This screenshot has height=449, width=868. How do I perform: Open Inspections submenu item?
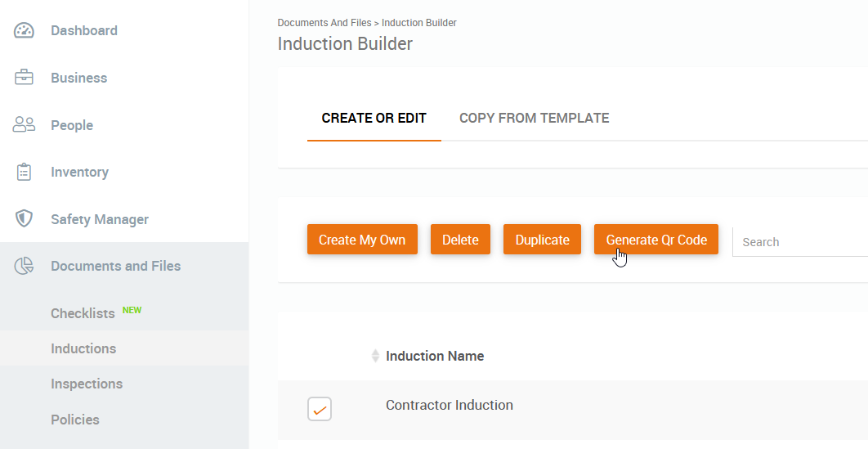coord(87,384)
